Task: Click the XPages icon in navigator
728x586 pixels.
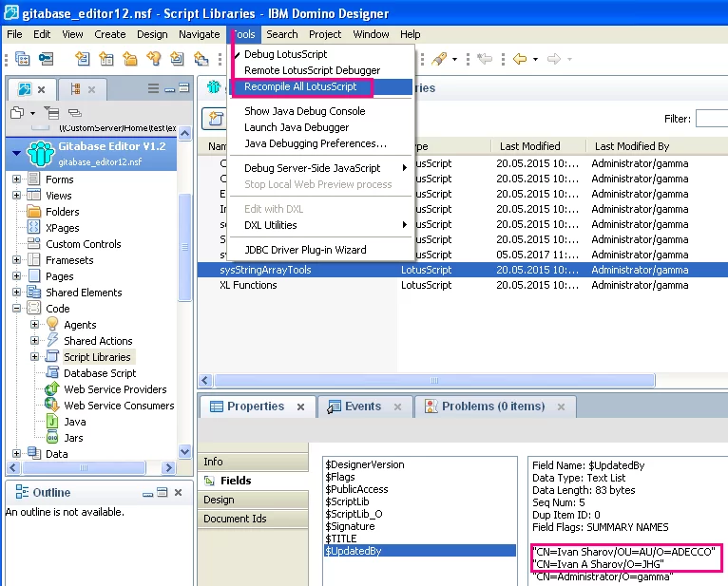Action: 34,228
